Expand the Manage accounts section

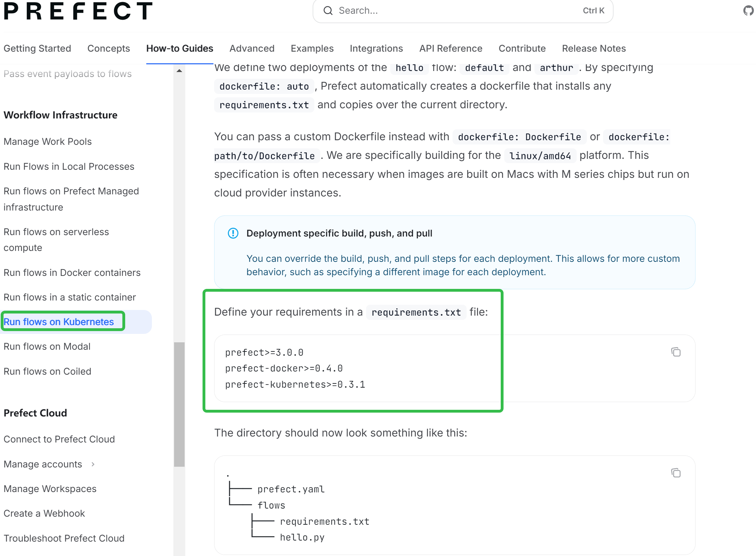coord(93,464)
